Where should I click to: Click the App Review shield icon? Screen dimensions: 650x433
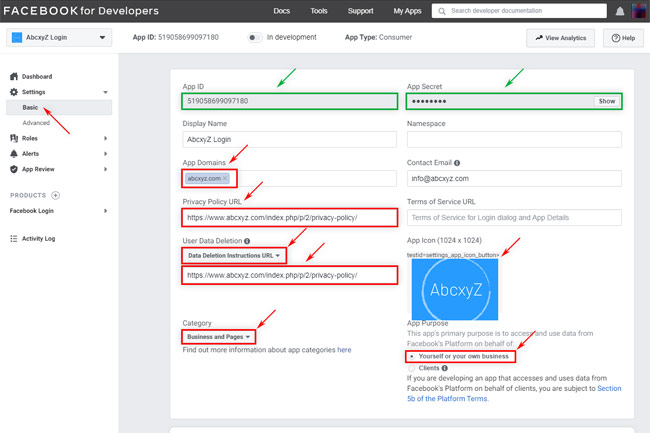point(14,169)
